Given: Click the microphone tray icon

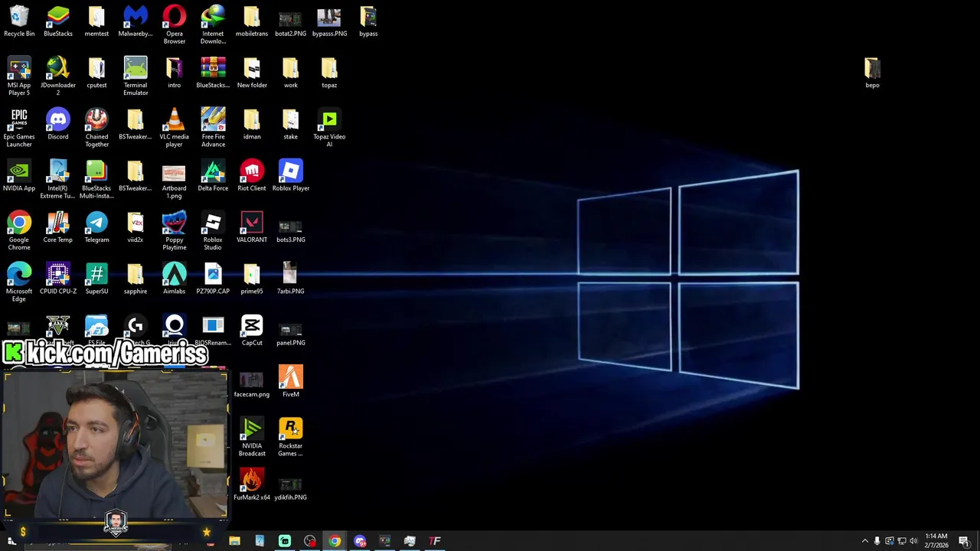Looking at the screenshot, I should pyautogui.click(x=877, y=541).
